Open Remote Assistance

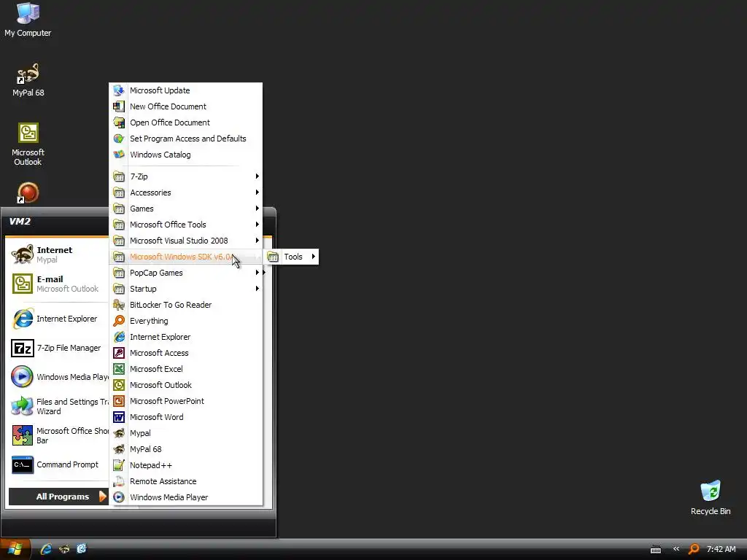click(x=186, y=481)
